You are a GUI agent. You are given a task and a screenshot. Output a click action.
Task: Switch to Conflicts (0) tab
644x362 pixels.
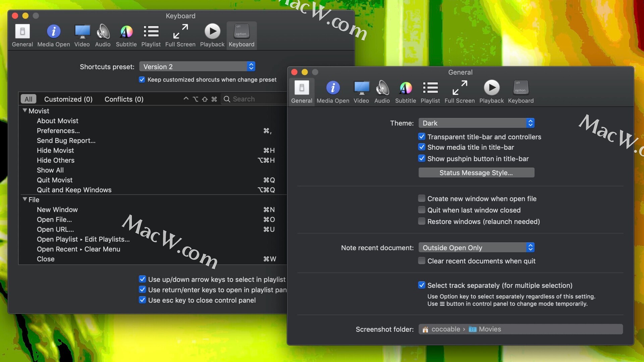click(x=124, y=99)
